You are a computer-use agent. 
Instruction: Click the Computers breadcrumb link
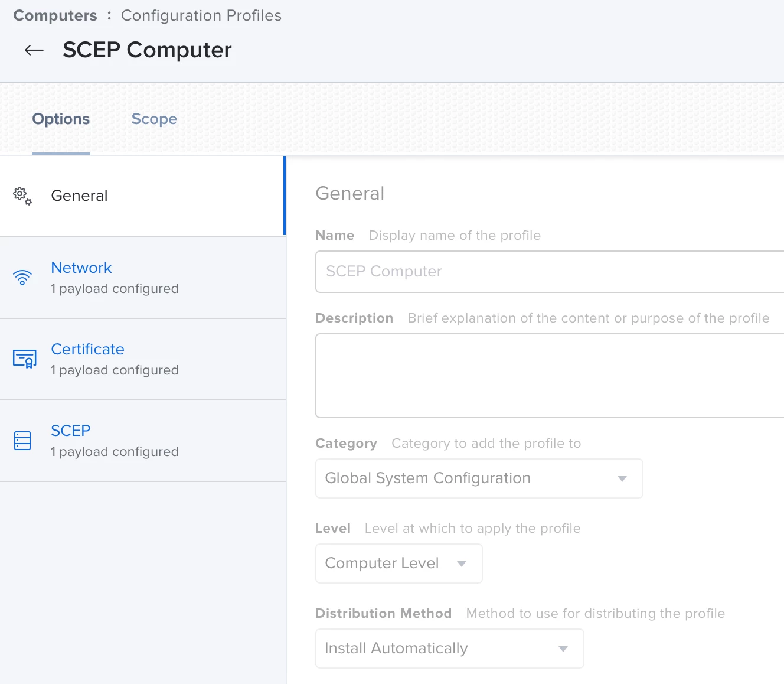pyautogui.click(x=55, y=15)
